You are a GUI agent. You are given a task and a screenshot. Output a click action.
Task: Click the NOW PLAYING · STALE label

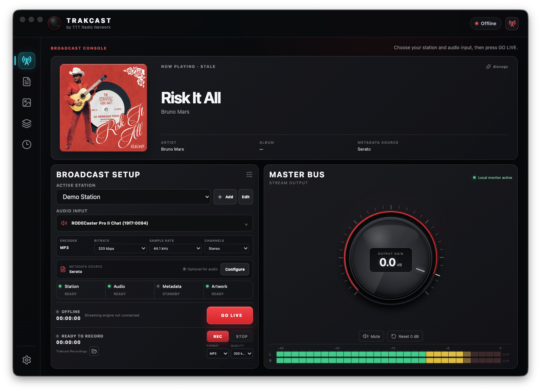[188, 66]
